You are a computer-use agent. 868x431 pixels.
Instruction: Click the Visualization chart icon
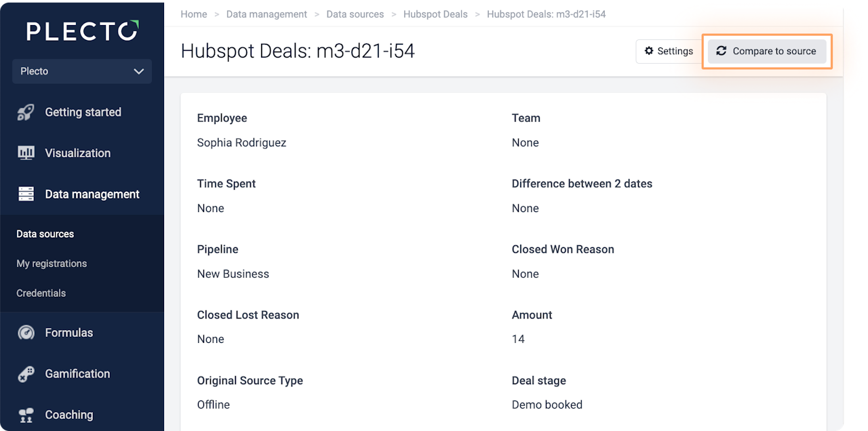26,153
